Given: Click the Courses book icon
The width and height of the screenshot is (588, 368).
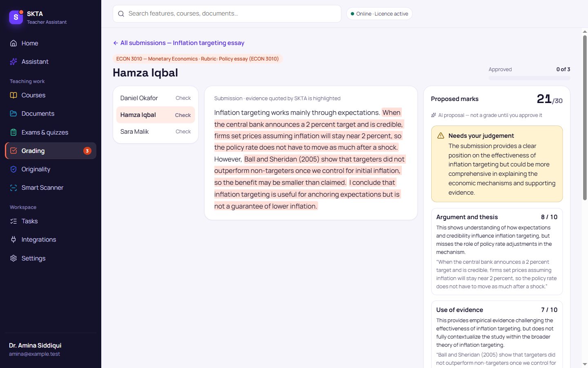Looking at the screenshot, I should click(x=13, y=95).
